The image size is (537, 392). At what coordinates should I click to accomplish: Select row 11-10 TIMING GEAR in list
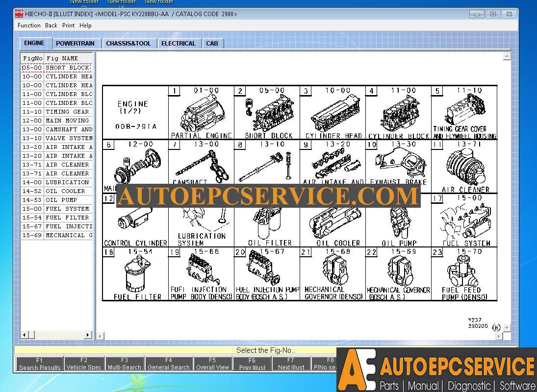(56, 112)
